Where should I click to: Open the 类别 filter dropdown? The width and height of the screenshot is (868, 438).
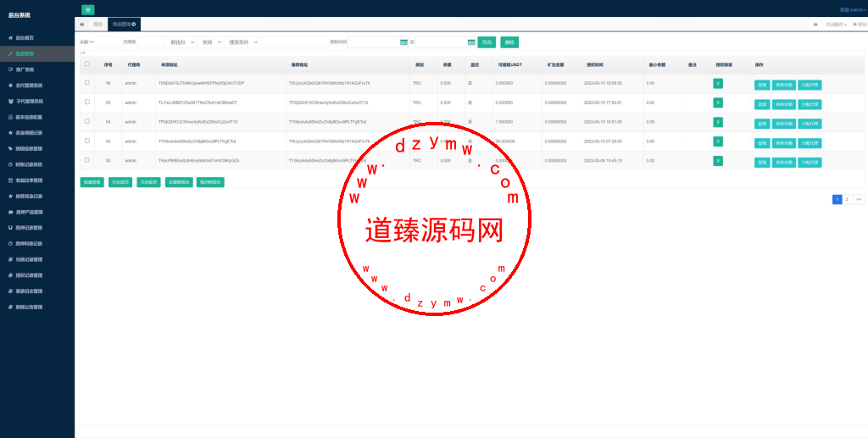pyautogui.click(x=210, y=42)
